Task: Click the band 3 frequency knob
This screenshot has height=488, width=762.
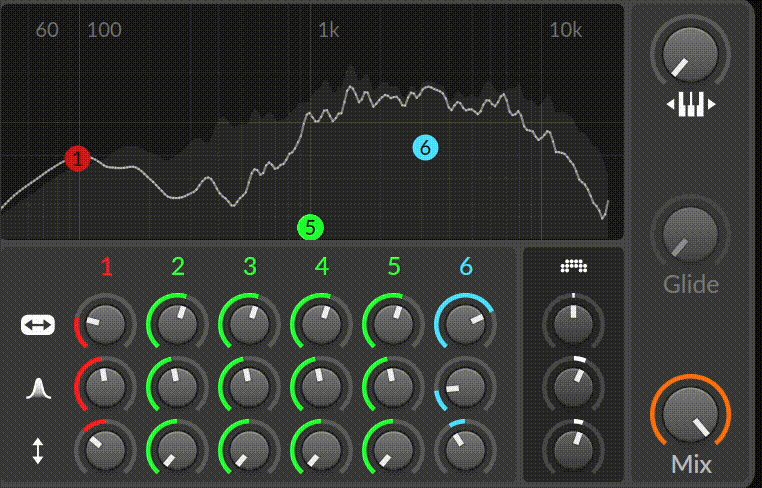Action: 249,324
